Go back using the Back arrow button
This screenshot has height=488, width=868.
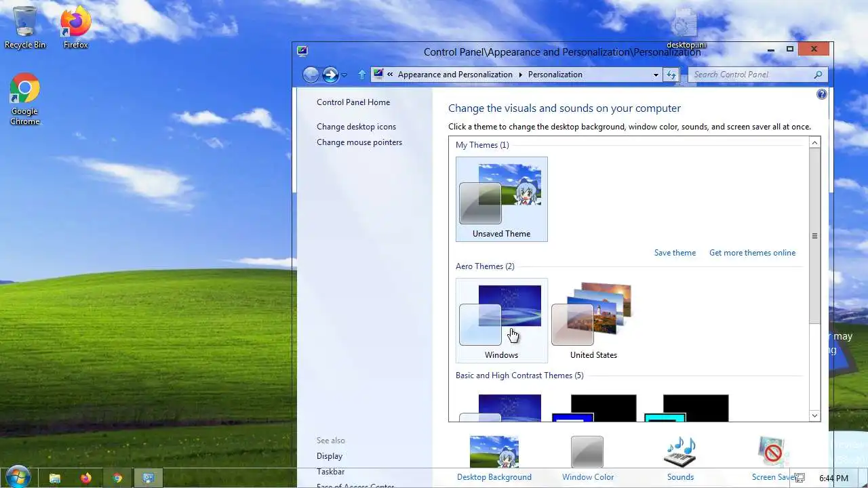[311, 75]
